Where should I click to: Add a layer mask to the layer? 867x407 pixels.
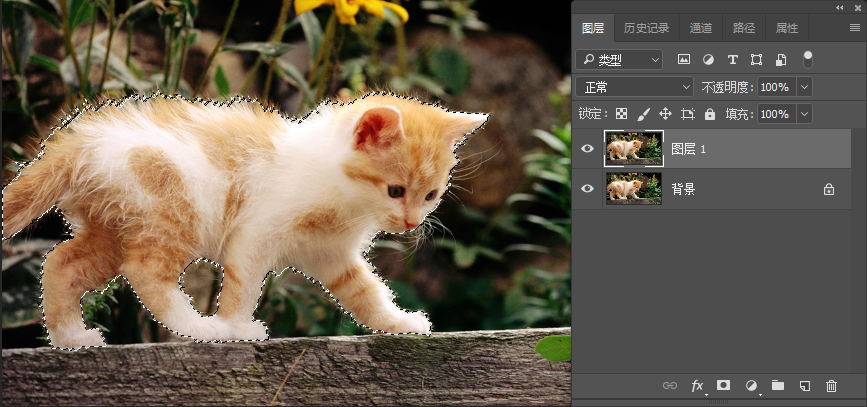click(724, 386)
